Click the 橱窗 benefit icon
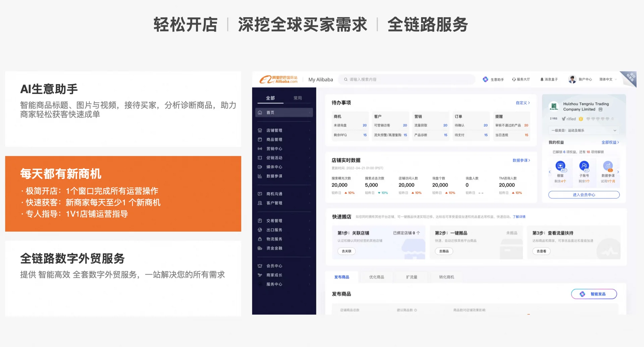The height and width of the screenshot is (347, 644). coord(560,166)
